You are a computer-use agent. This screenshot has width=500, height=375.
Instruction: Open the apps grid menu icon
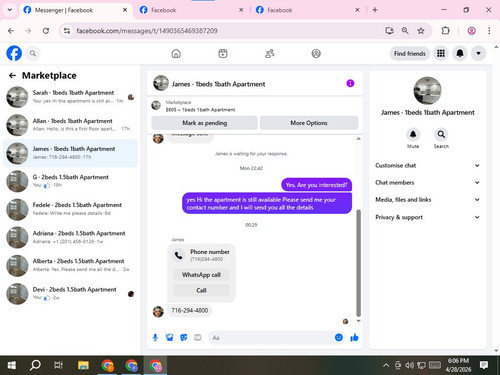[441, 53]
